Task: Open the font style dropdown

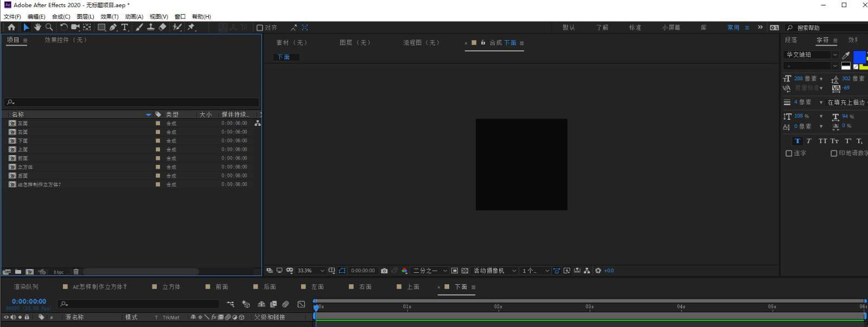Action: point(810,66)
